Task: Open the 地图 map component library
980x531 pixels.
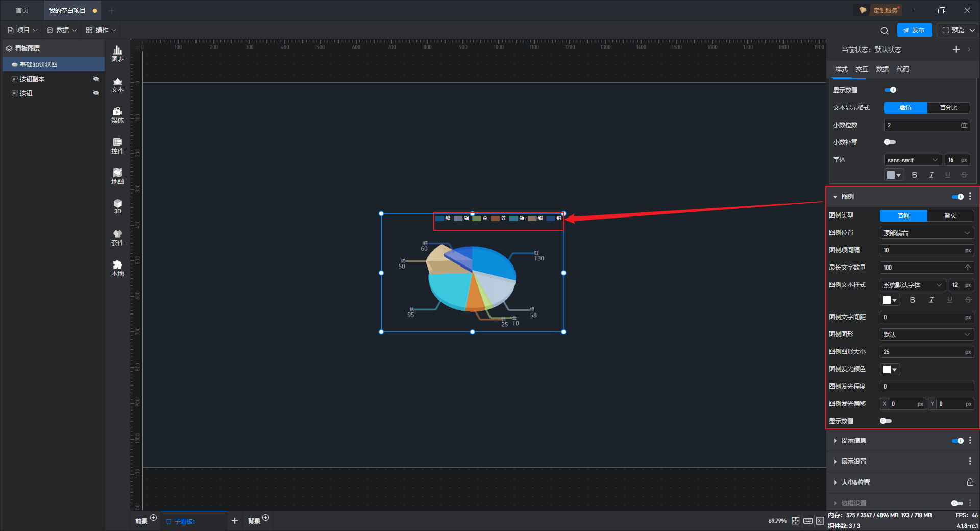Action: click(117, 176)
